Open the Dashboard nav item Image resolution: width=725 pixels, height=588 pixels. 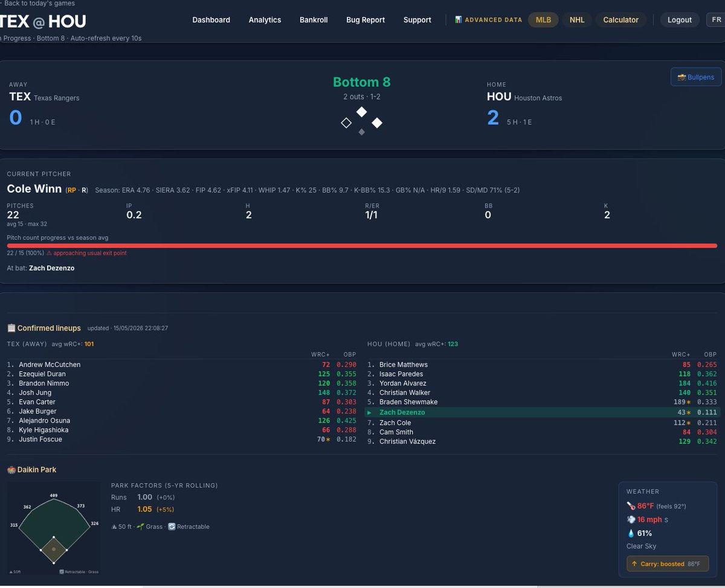coord(211,20)
